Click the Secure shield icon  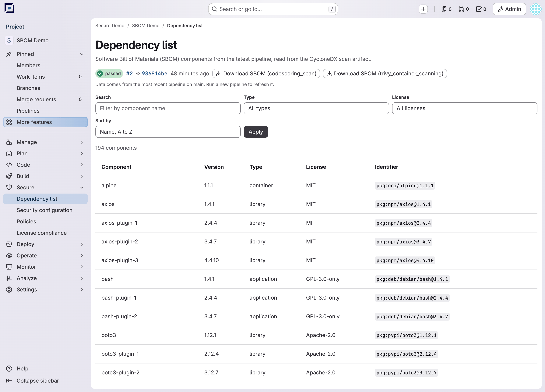tap(9, 187)
